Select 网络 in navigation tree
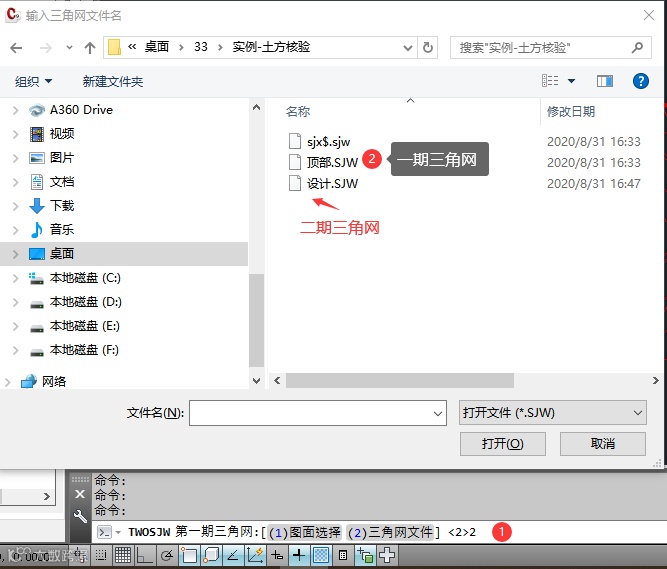The height and width of the screenshot is (569, 667). [54, 381]
